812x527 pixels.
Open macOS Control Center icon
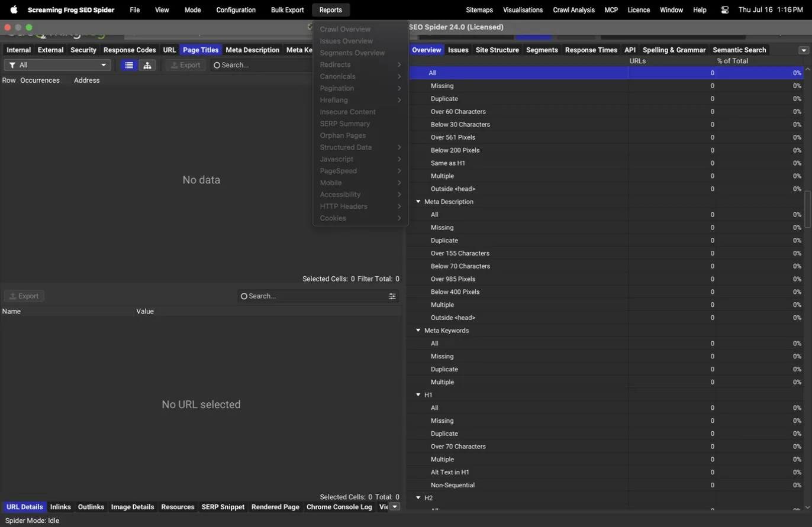725,10
